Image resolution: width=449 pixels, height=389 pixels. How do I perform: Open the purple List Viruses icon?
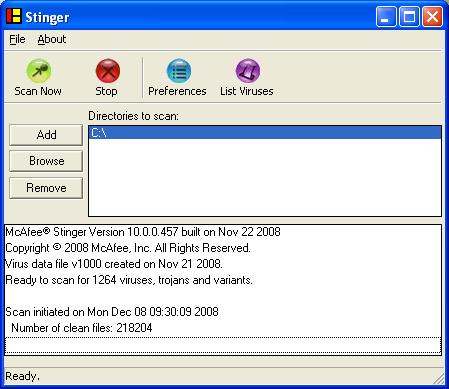pos(248,71)
